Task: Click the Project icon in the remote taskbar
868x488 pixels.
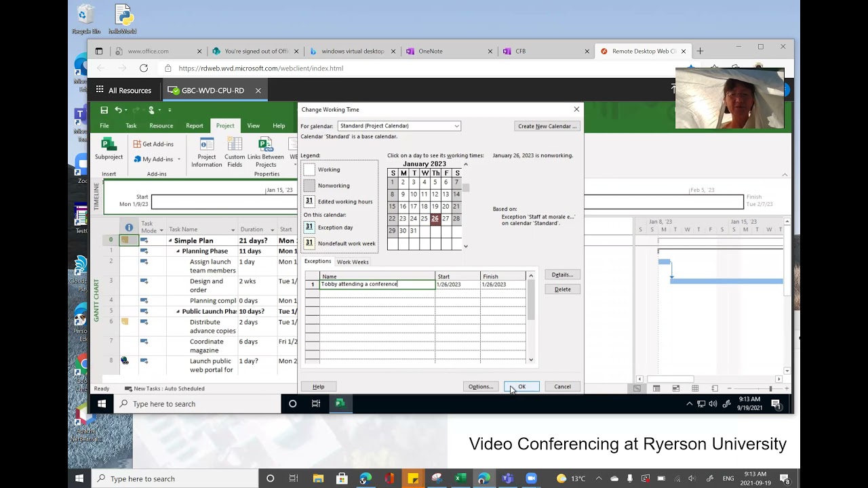Action: pyautogui.click(x=340, y=403)
